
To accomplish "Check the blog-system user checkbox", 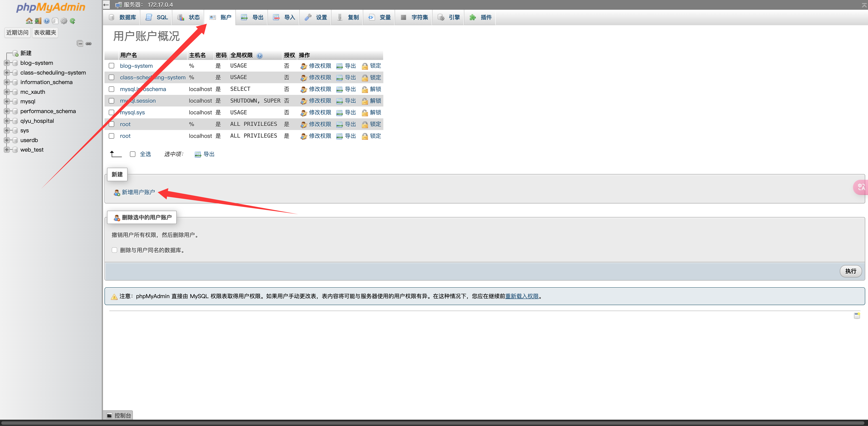I will pyautogui.click(x=111, y=66).
